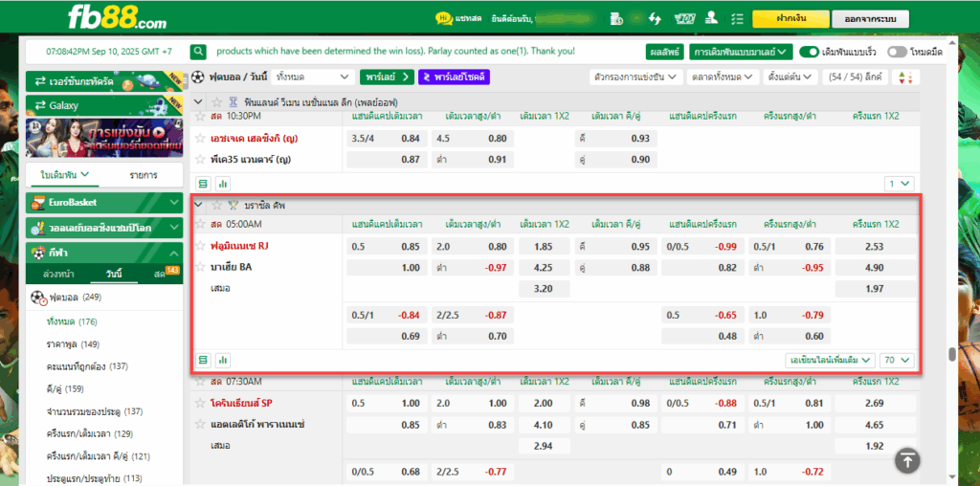
Task: Open statistics chart icon under Fluminense match
Action: pyautogui.click(x=222, y=360)
